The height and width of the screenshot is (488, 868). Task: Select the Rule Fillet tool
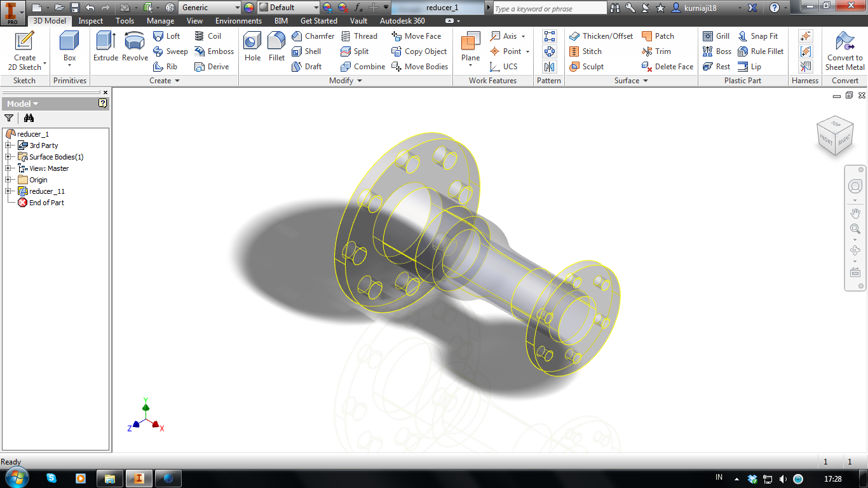(x=761, y=51)
